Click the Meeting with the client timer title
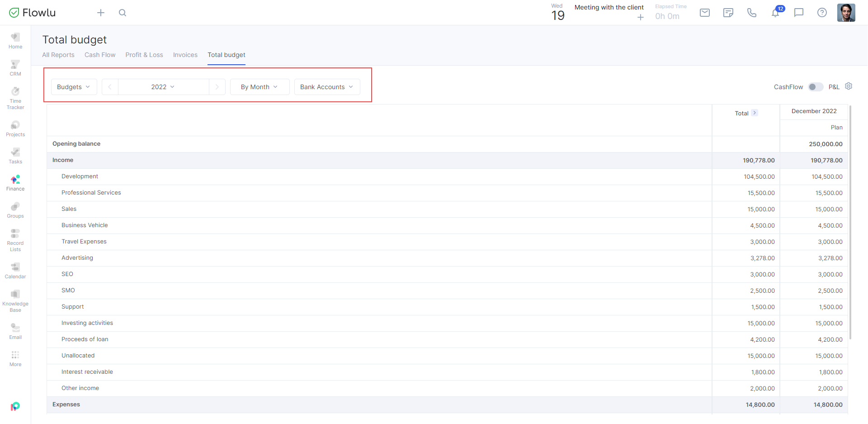Image resolution: width=868 pixels, height=424 pixels. pyautogui.click(x=609, y=7)
